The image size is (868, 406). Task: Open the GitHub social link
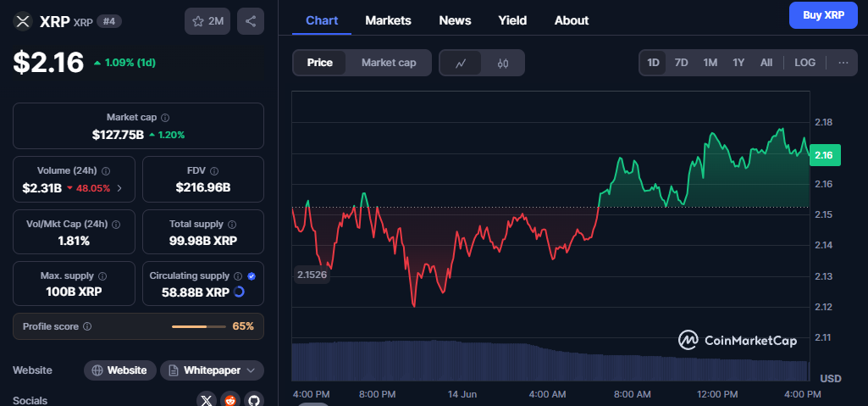click(x=254, y=401)
